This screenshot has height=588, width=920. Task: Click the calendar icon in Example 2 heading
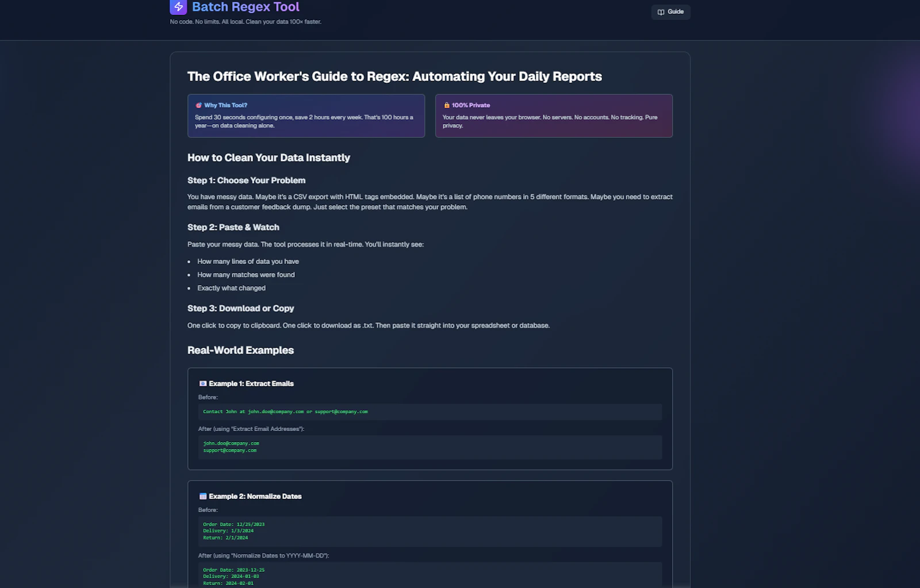coord(202,496)
